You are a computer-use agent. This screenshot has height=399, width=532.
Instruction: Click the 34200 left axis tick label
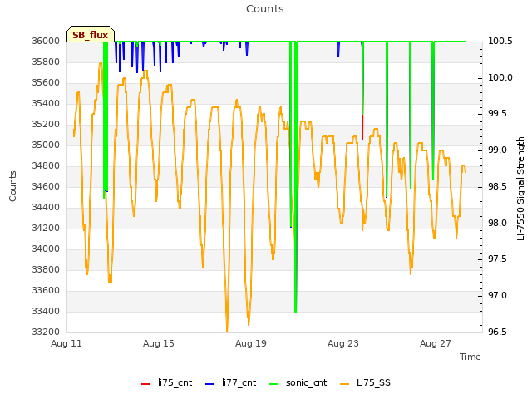click(x=46, y=228)
